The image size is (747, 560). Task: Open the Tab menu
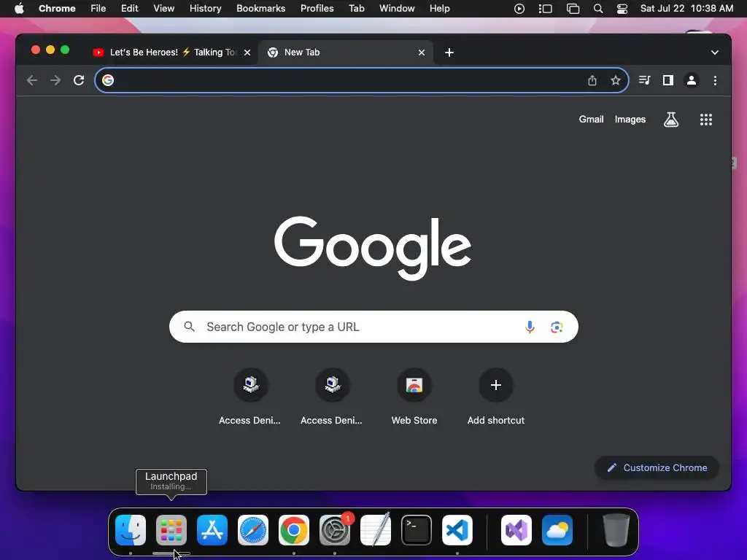coord(356,9)
